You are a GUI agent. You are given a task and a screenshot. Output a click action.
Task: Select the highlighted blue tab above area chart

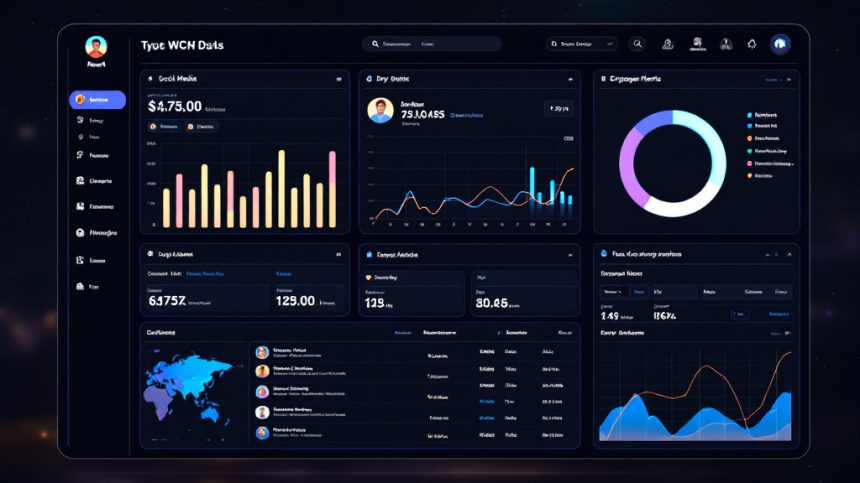[x=637, y=292]
